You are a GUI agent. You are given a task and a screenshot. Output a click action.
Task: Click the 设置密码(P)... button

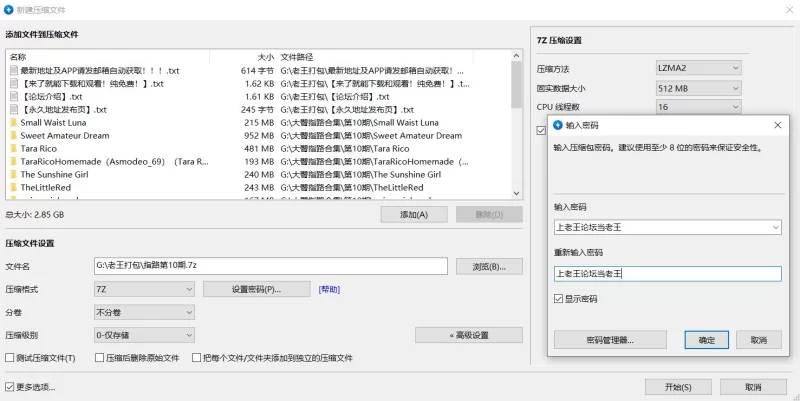click(257, 289)
